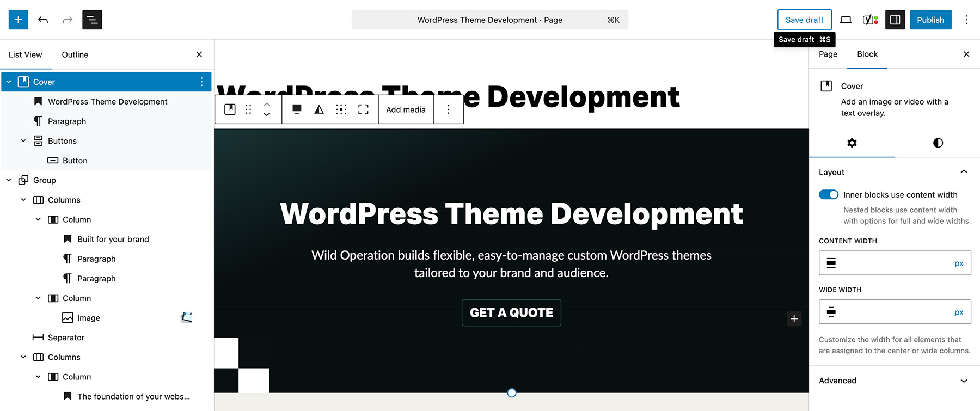Switch to the block Settings gear tab
This screenshot has height=411, width=980.
852,143
